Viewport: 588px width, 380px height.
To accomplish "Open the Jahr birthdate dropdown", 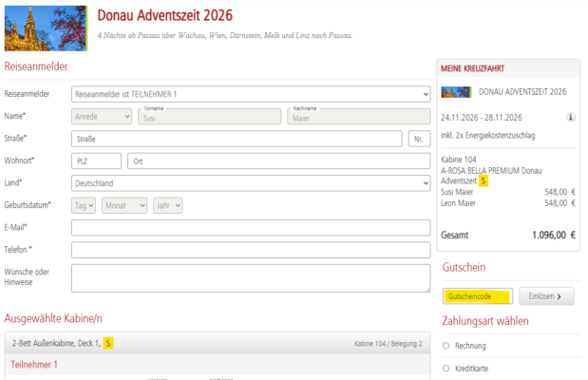I will coord(167,205).
